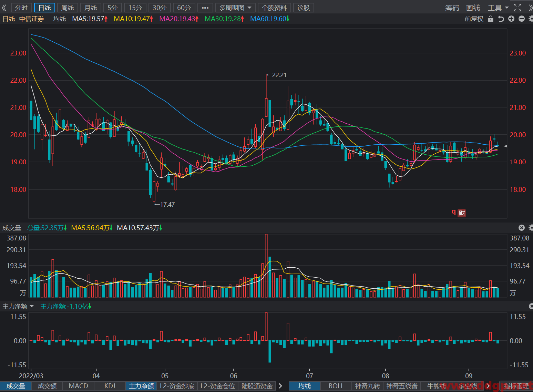The image size is (533, 392).
Task: Click the MA5:19.57 legend
Action: coord(90,19)
